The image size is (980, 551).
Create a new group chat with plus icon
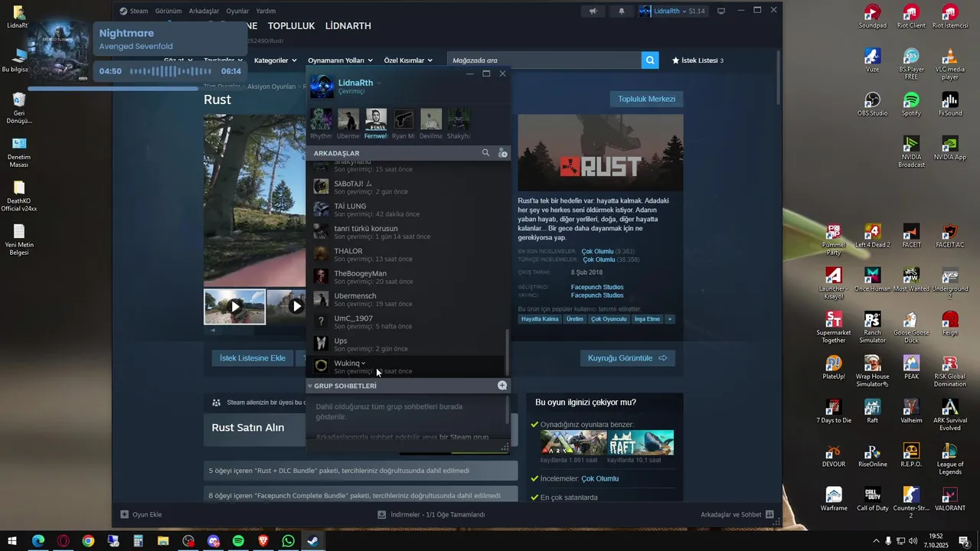point(502,386)
